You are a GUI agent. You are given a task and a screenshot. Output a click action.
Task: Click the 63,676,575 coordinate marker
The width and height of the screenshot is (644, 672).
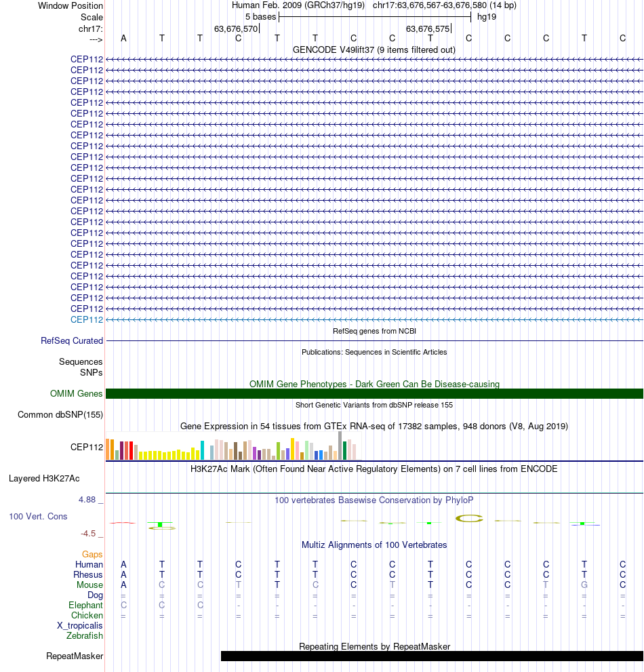pos(428,28)
